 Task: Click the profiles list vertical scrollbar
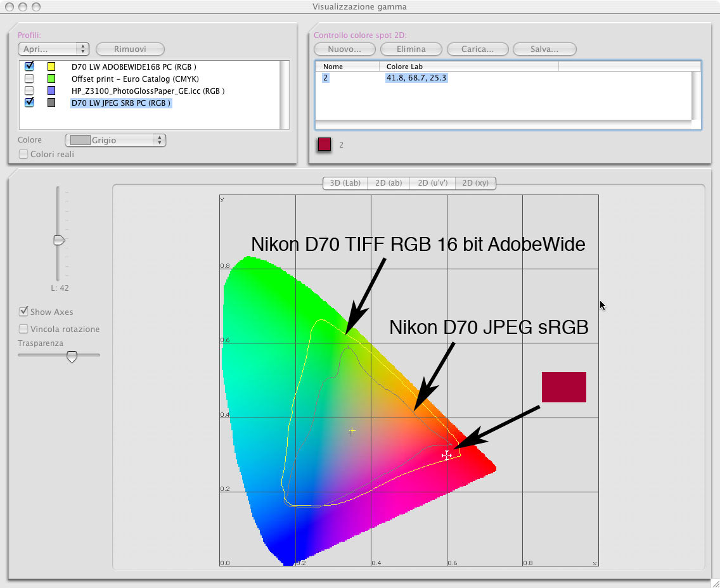tap(284, 94)
